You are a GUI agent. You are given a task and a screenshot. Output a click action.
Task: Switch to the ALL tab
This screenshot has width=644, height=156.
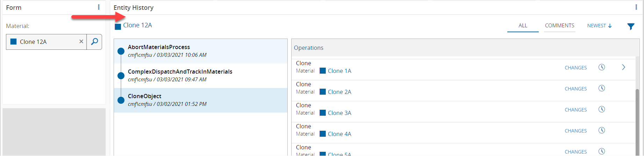coord(523,26)
